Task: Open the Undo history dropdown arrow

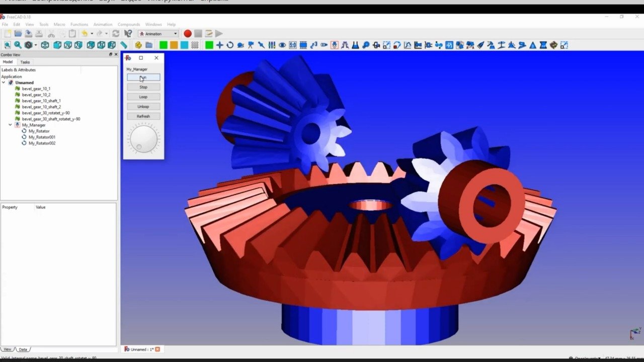Action: 92,34
